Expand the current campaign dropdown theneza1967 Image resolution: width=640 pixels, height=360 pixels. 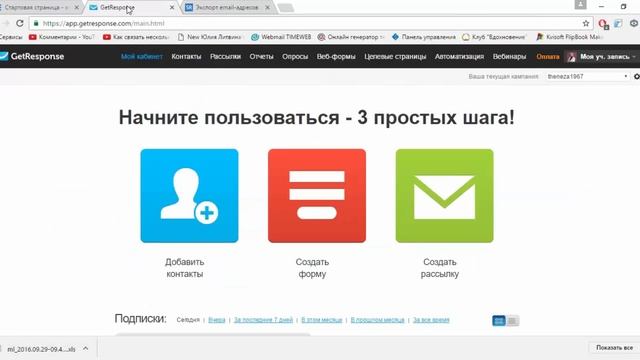pyautogui.click(x=587, y=76)
